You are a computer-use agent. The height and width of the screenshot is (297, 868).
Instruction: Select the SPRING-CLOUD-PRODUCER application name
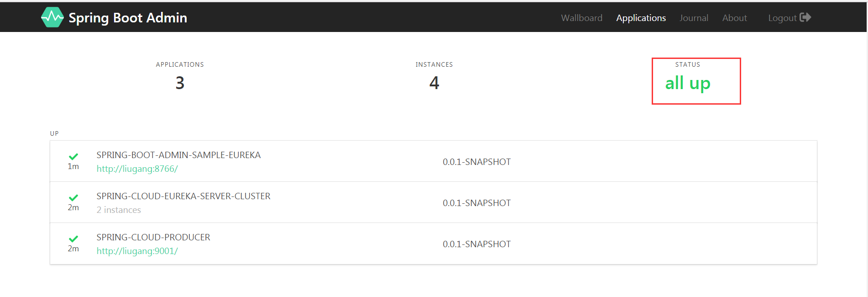coord(153,237)
